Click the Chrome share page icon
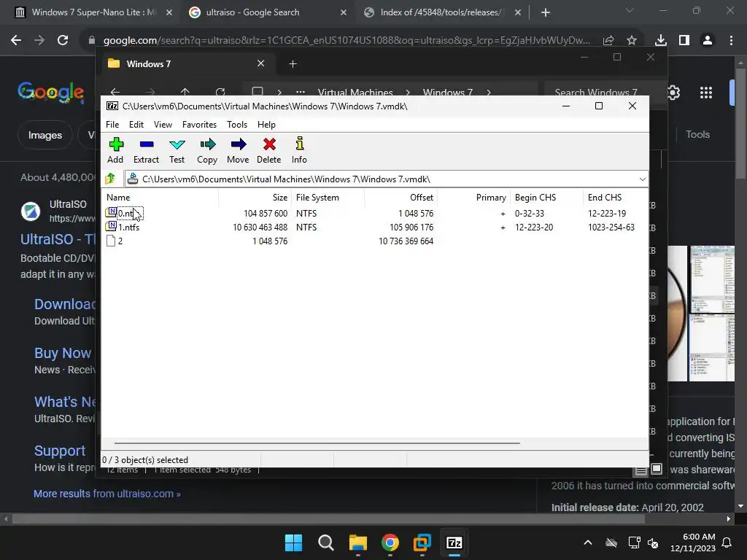 click(608, 41)
